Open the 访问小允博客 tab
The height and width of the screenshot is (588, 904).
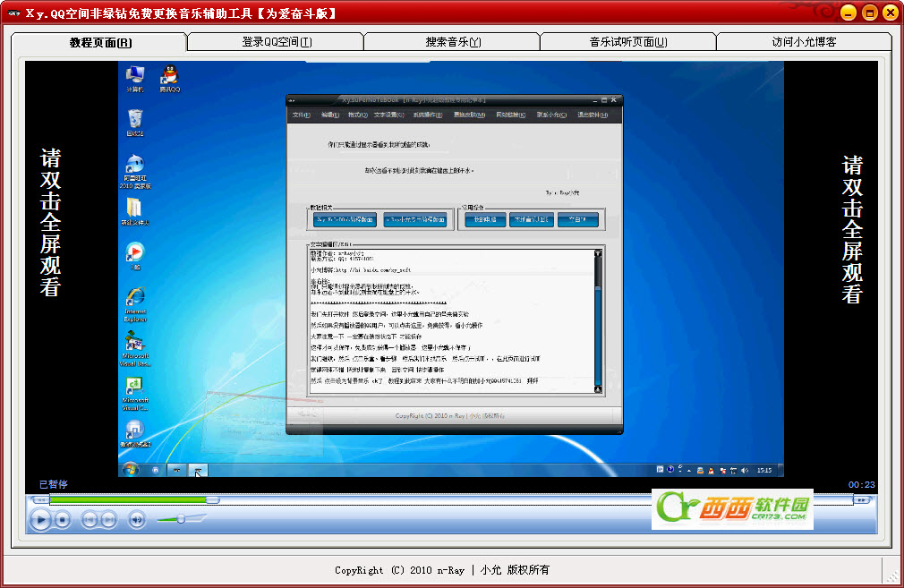pos(804,41)
